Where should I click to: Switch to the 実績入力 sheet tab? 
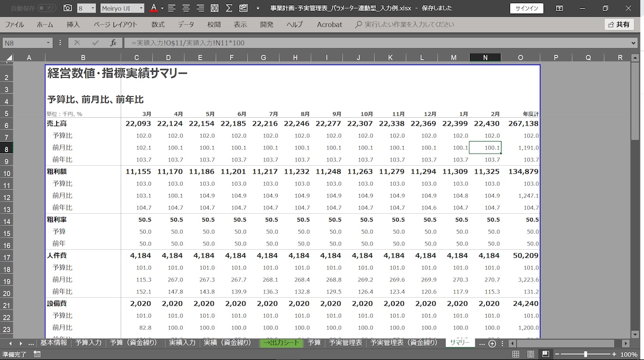182,343
